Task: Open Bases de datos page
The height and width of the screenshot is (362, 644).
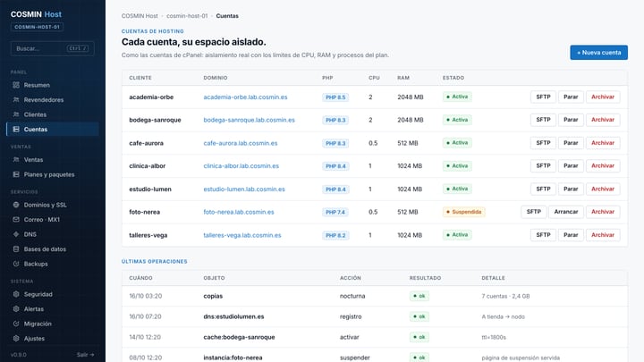Action: pyautogui.click(x=53, y=249)
